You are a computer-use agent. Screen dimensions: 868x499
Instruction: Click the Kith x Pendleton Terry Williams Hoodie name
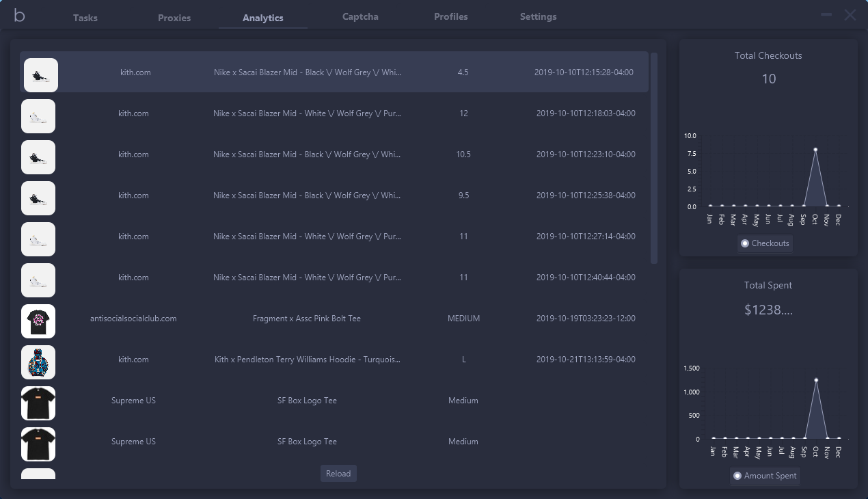pyautogui.click(x=307, y=360)
